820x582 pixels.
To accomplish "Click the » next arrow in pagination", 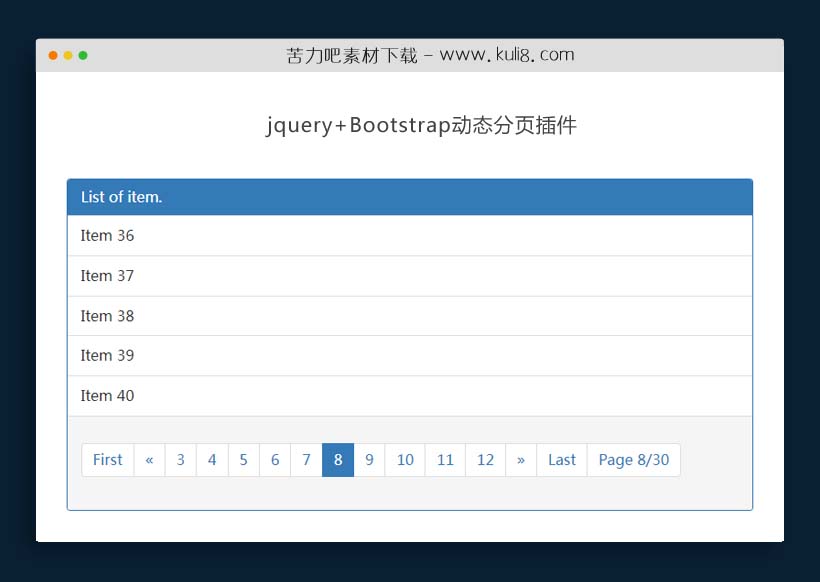I will point(521,460).
